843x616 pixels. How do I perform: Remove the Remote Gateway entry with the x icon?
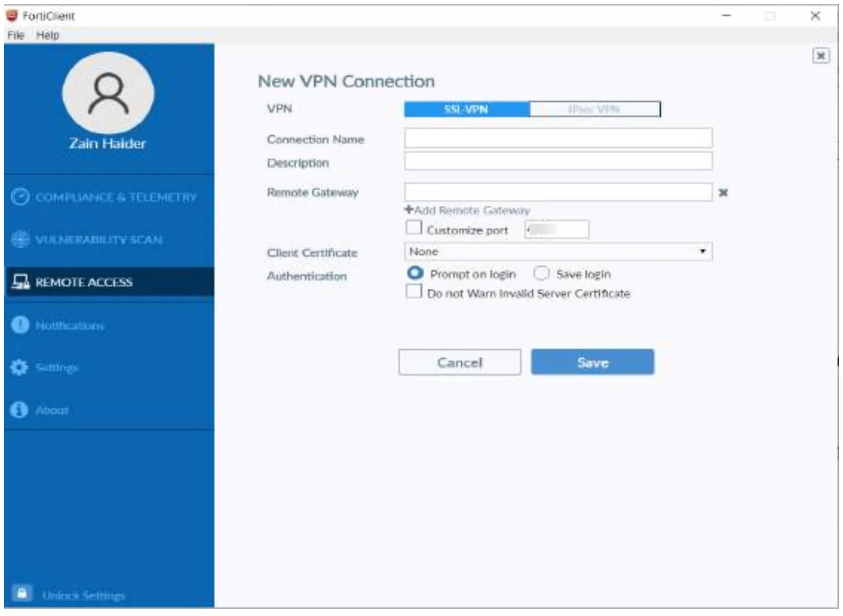point(723,192)
